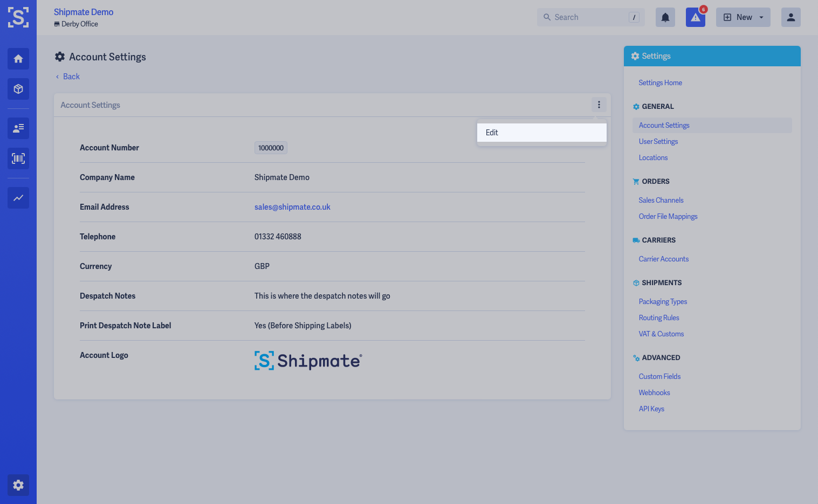This screenshot has height=504, width=818.
Task: Click the CARRIERS section heading
Action: (659, 240)
